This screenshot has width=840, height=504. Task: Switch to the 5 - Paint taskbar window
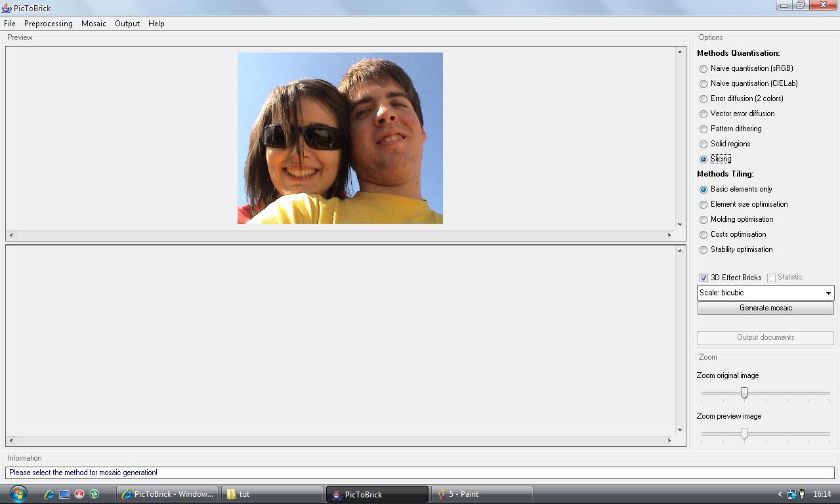(x=482, y=494)
